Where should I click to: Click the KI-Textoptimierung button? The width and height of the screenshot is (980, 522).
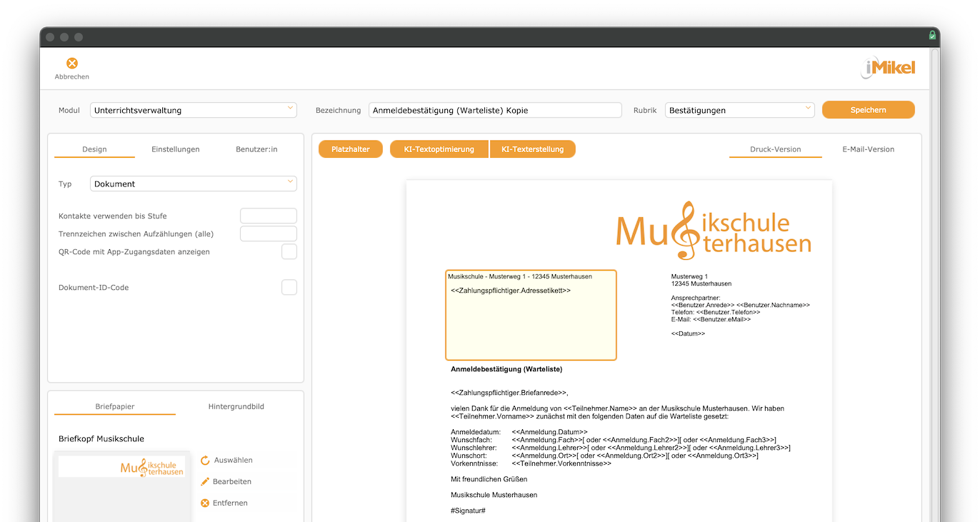point(439,149)
